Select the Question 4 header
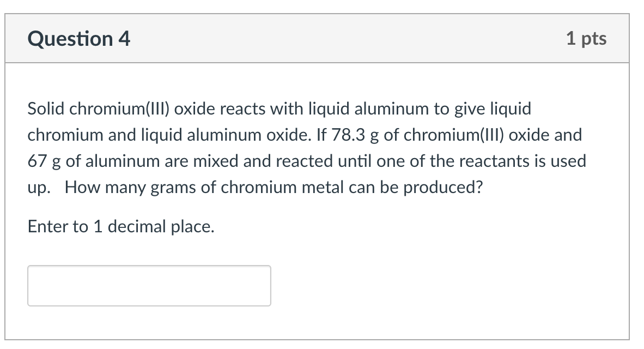644x349 pixels. click(78, 38)
